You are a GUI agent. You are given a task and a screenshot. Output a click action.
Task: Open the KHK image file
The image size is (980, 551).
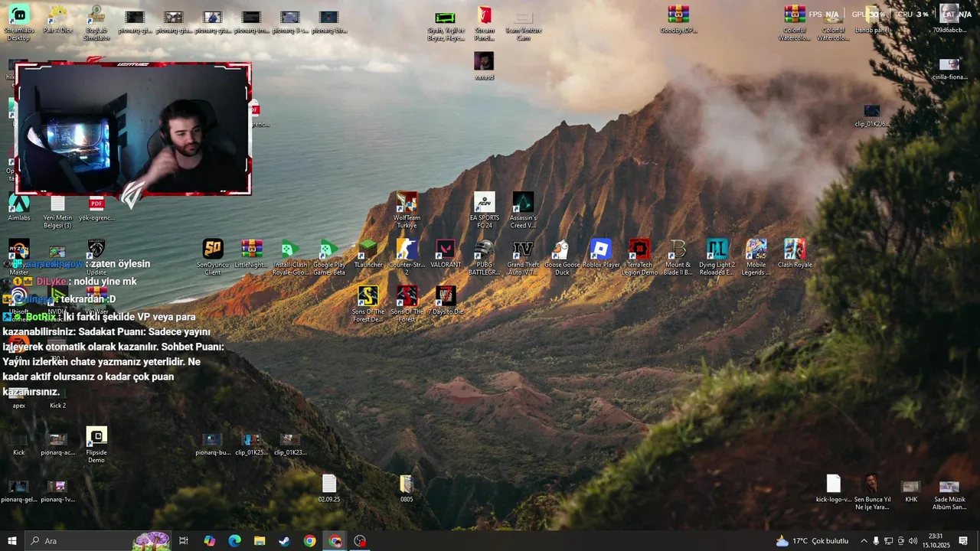911,488
